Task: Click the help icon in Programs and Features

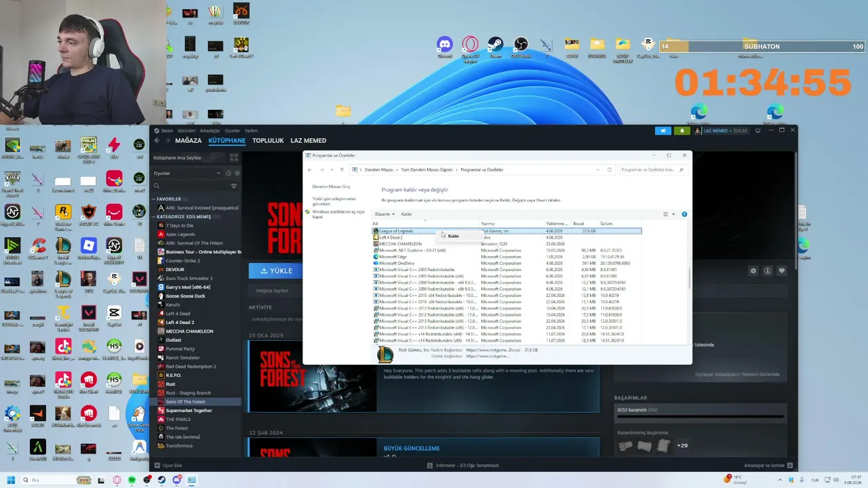Action: (684, 214)
